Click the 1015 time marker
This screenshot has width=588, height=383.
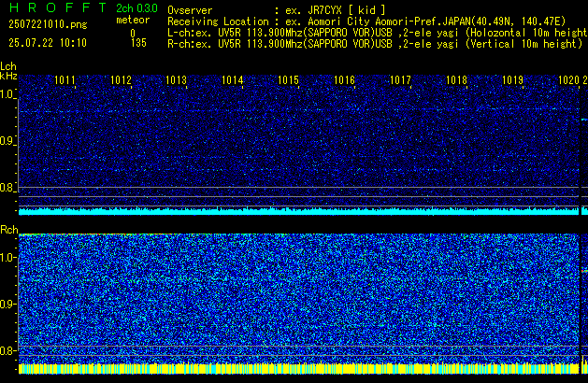(288, 80)
